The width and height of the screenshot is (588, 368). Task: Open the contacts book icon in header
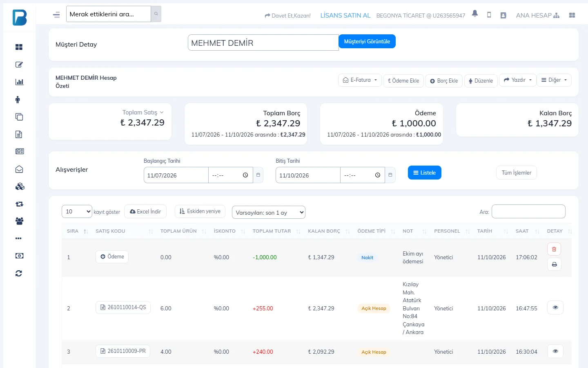point(503,15)
